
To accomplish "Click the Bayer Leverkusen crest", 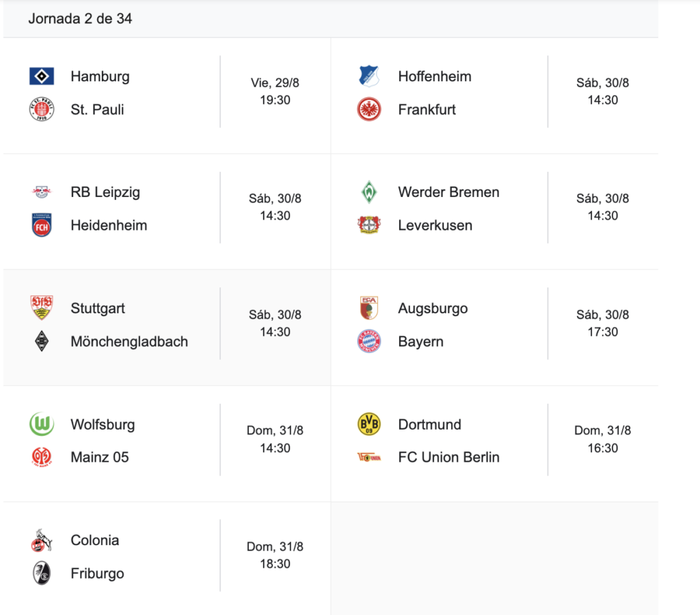I will coord(369,225).
